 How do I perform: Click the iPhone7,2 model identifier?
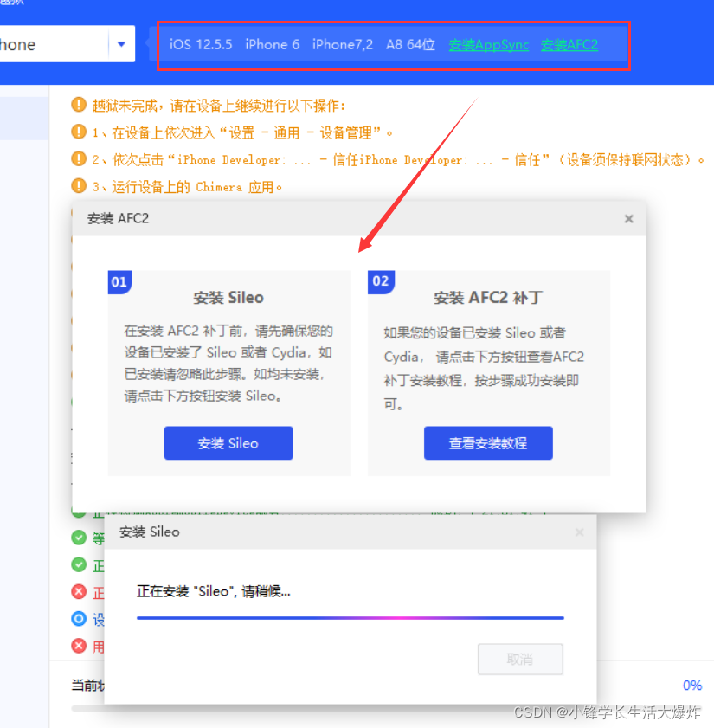coord(343,44)
